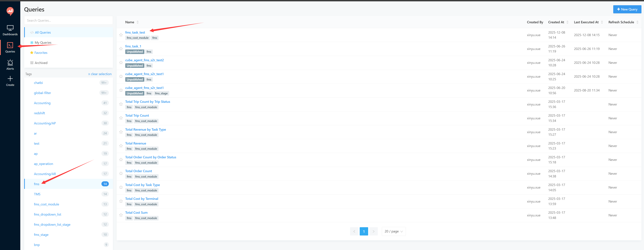
Task: Favorite the fms_task_test query
Action: (121, 35)
